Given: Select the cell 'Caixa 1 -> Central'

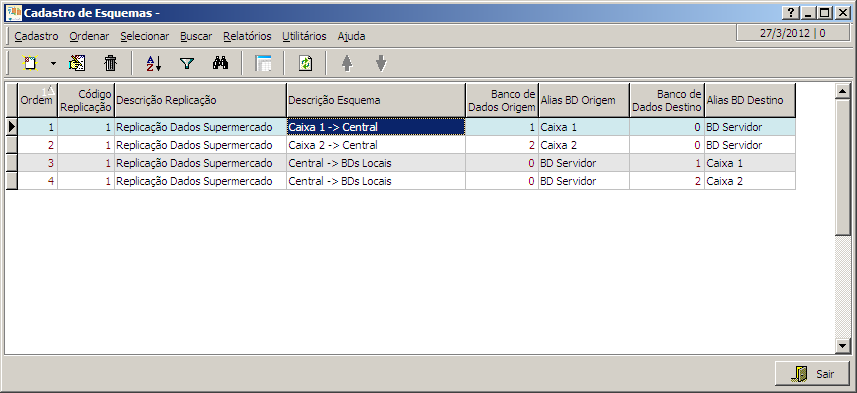Looking at the screenshot, I should [376, 127].
